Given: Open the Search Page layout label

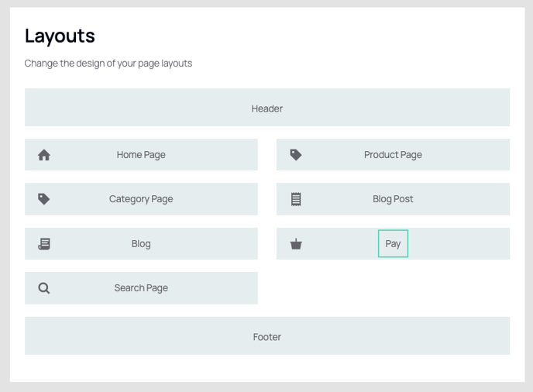Looking at the screenshot, I should pyautogui.click(x=141, y=288).
